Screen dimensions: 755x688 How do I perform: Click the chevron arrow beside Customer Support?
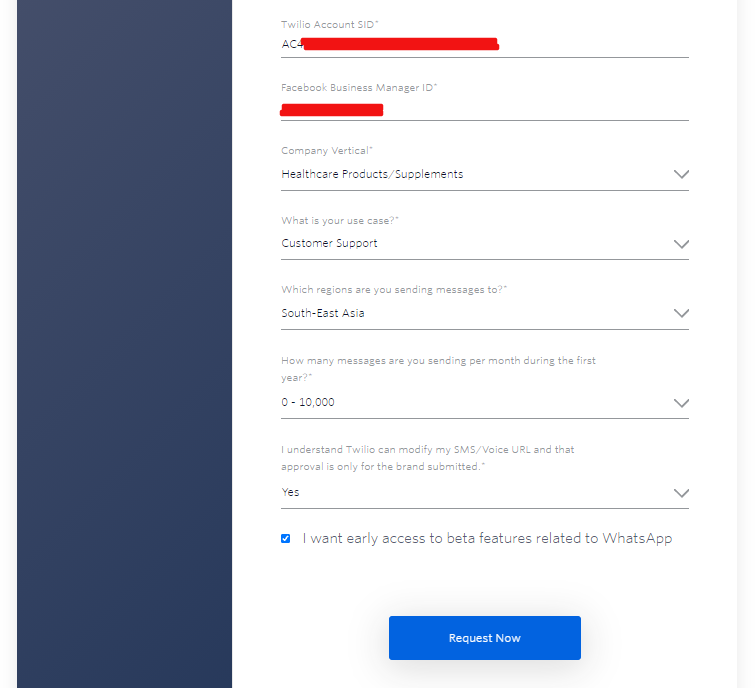point(681,244)
